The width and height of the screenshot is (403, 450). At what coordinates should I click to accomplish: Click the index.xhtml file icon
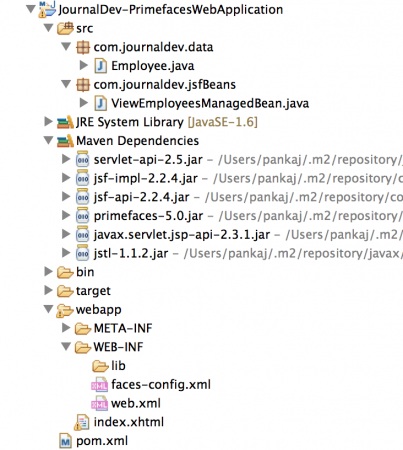pos(82,422)
